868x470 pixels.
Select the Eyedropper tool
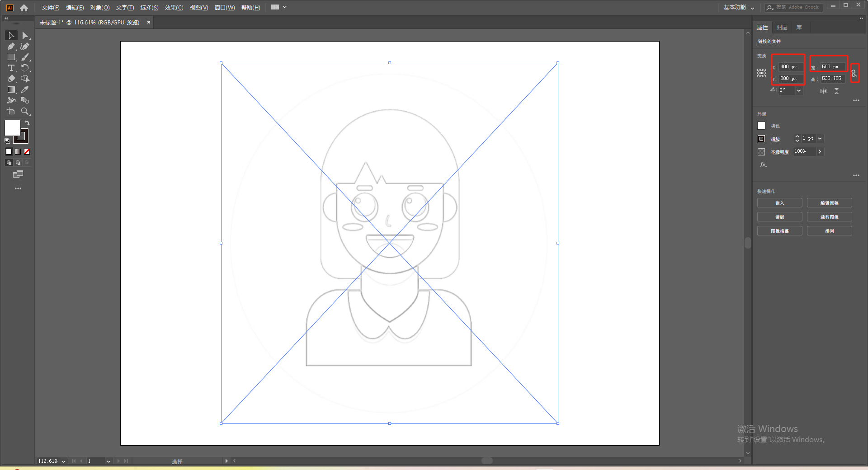(25, 89)
